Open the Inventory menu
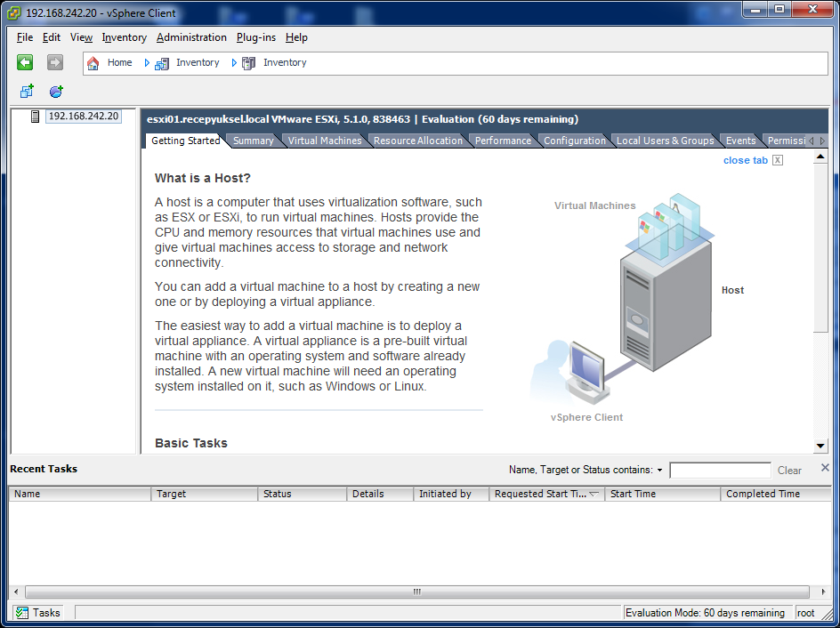 pos(125,37)
